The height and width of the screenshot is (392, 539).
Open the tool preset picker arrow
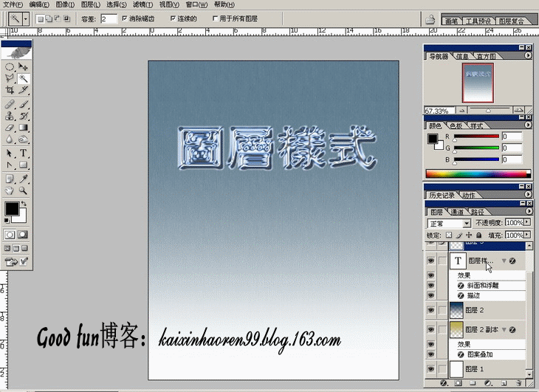click(x=25, y=18)
